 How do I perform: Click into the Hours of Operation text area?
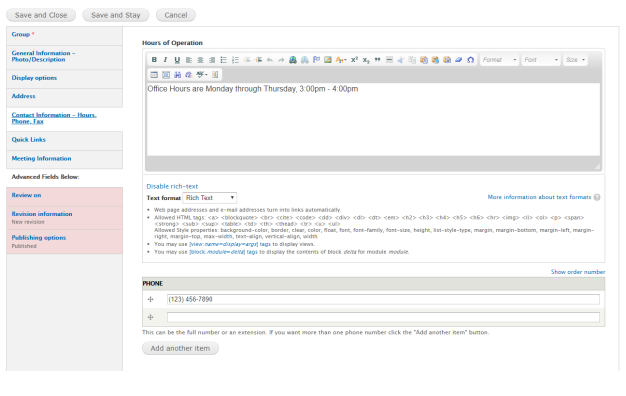point(373,119)
